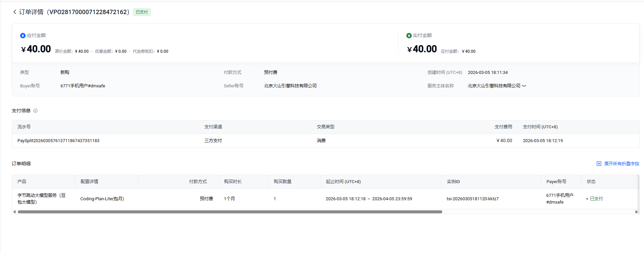Click the back arrow beside 订单详情
Image resolution: width=644 pixels, height=253 pixels.
click(14, 12)
